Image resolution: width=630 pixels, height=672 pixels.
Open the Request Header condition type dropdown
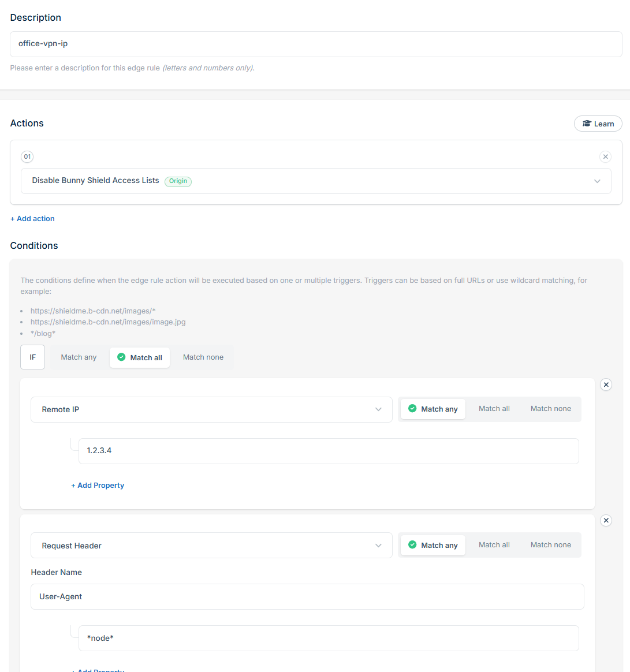pos(211,545)
